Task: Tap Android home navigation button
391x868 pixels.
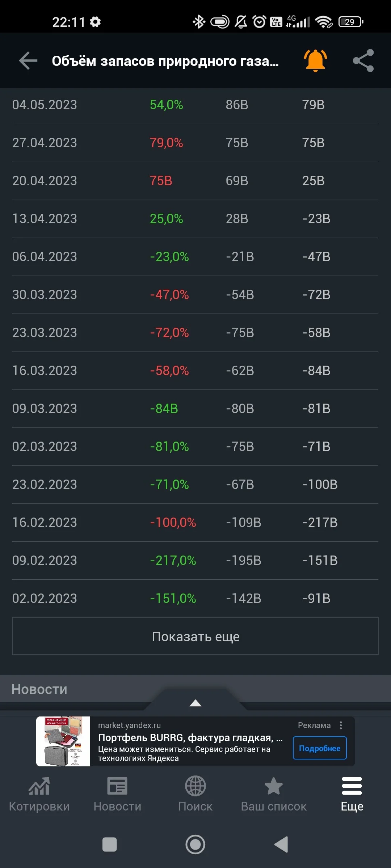Action: coord(195,844)
